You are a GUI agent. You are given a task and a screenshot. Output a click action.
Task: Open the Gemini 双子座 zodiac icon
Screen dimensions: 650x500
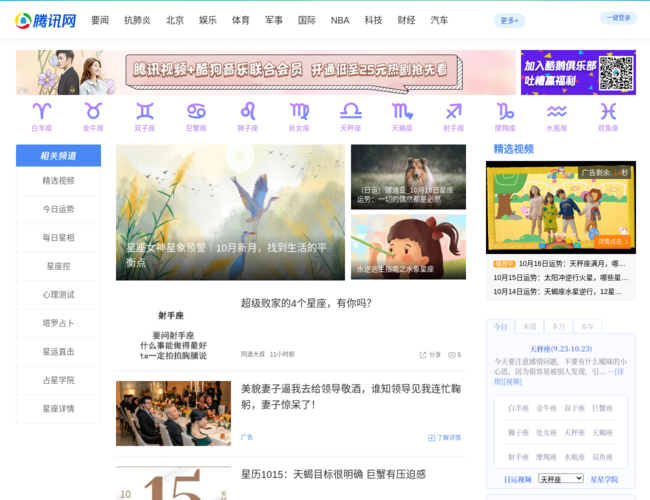[145, 117]
